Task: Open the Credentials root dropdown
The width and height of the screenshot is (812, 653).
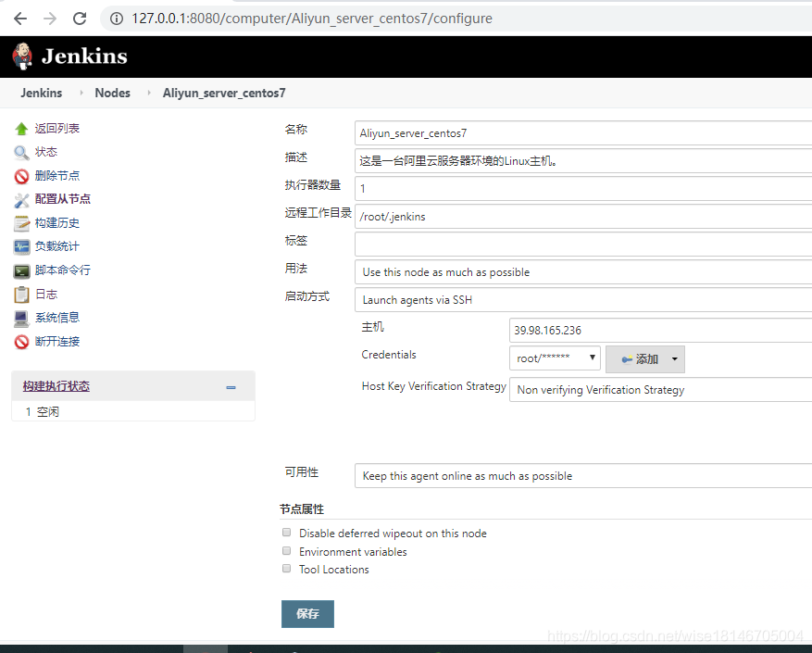Action: tap(554, 357)
